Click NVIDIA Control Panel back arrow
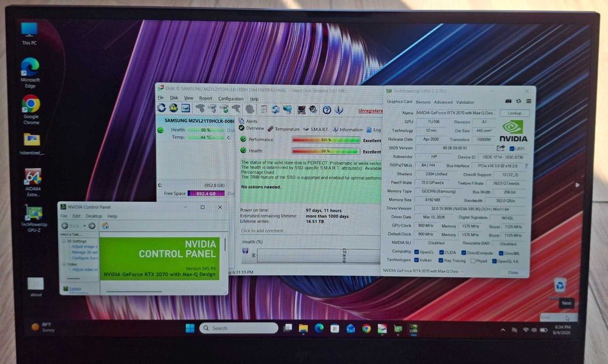Image resolution: width=608 pixels, height=364 pixels. tap(65, 225)
